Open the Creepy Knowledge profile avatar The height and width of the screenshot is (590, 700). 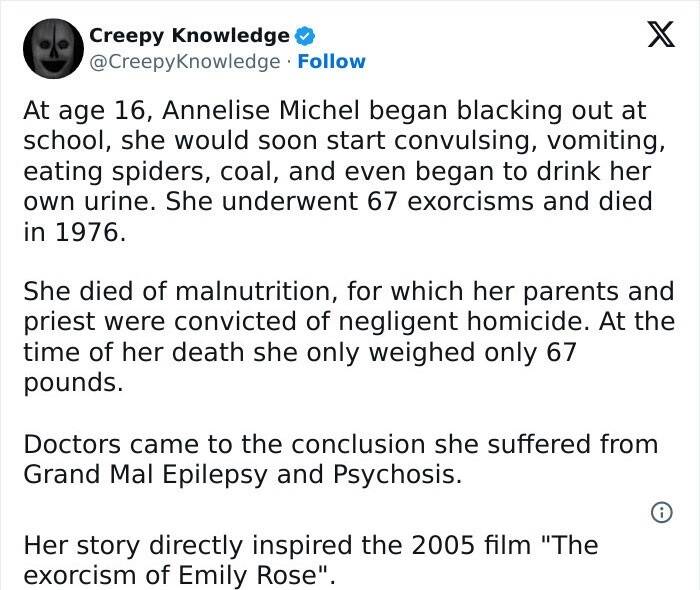54,49
